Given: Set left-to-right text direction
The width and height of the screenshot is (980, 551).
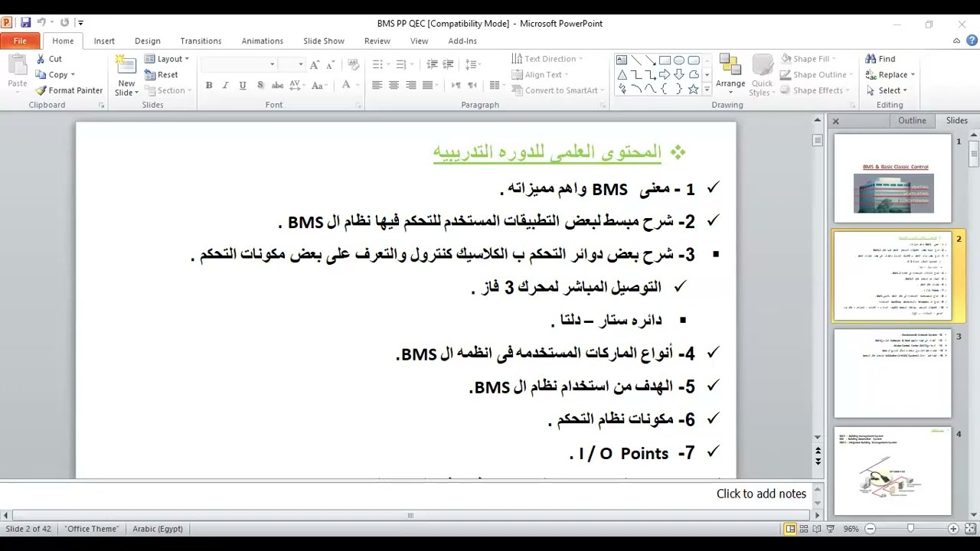Looking at the screenshot, I should pos(456,85).
